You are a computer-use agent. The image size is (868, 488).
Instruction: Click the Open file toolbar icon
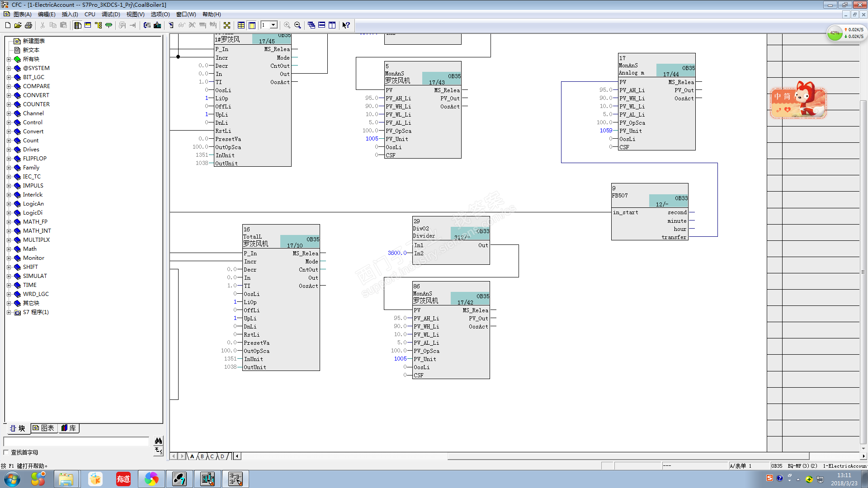click(18, 25)
